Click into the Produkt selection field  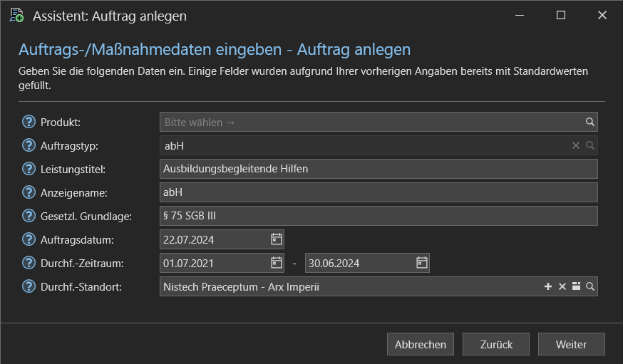371,122
